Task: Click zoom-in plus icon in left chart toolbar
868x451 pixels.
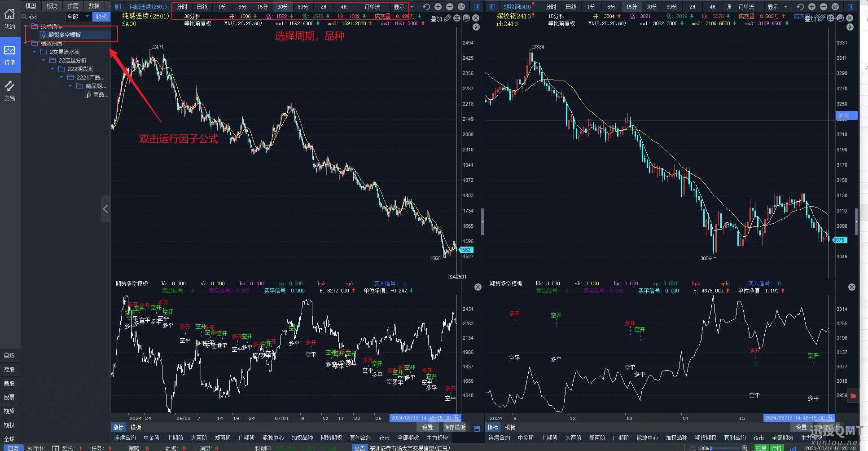Action: (438, 7)
